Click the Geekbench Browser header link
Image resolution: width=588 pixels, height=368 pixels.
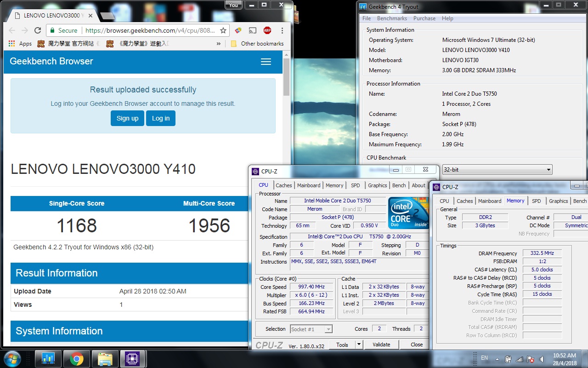point(51,61)
